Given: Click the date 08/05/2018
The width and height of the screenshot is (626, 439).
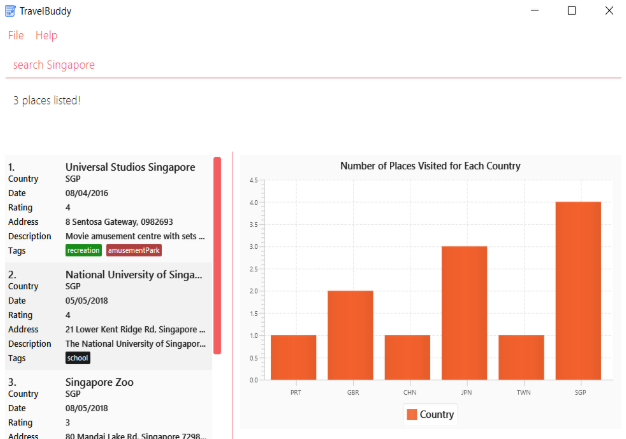Looking at the screenshot, I should 87,408.
